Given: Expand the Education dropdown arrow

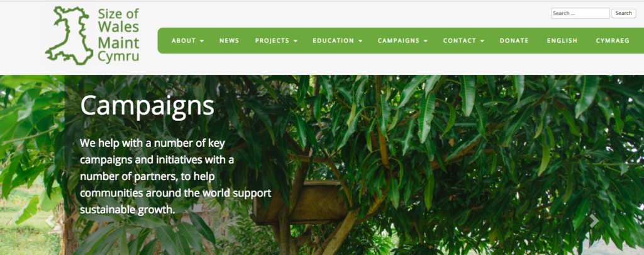Looking at the screenshot, I should (360, 41).
